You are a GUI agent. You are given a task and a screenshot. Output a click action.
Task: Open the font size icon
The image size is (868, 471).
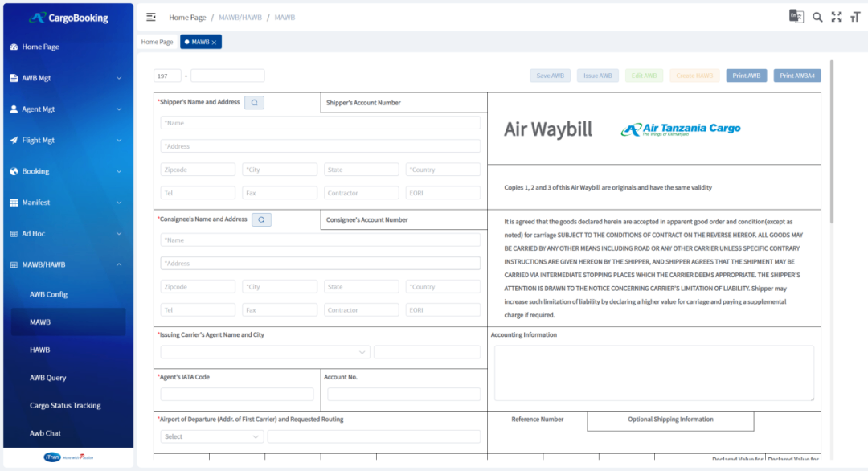[x=855, y=17]
